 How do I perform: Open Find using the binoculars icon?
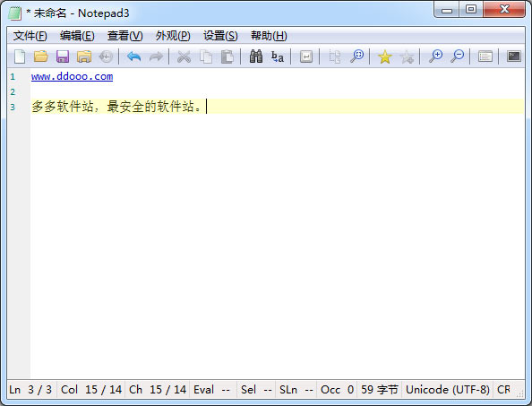pos(256,56)
